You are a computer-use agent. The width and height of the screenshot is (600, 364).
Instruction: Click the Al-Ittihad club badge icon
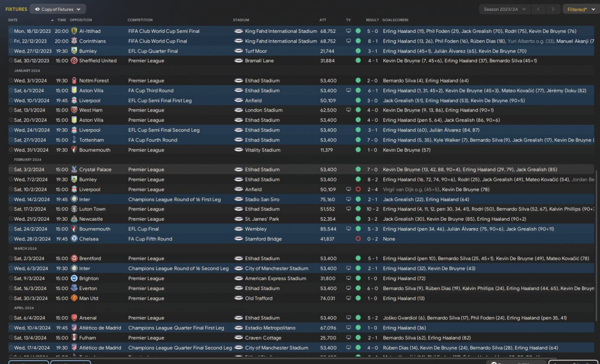tap(74, 31)
